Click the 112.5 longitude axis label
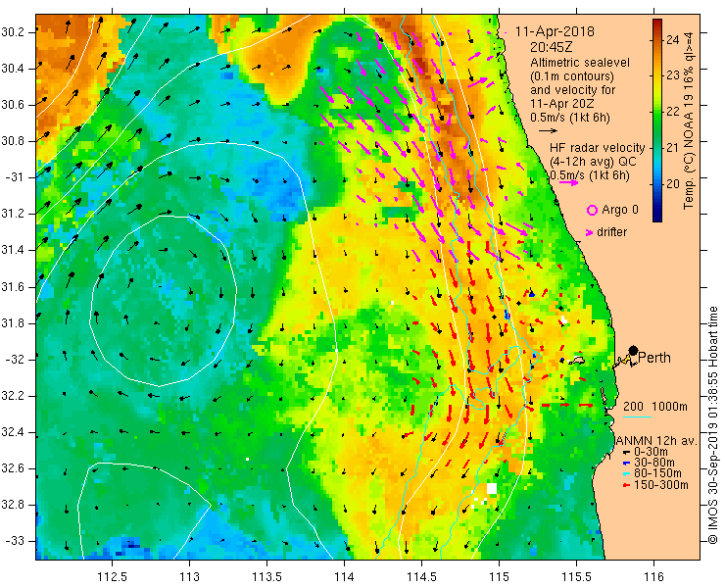This screenshot has height=588, width=725. [113, 576]
